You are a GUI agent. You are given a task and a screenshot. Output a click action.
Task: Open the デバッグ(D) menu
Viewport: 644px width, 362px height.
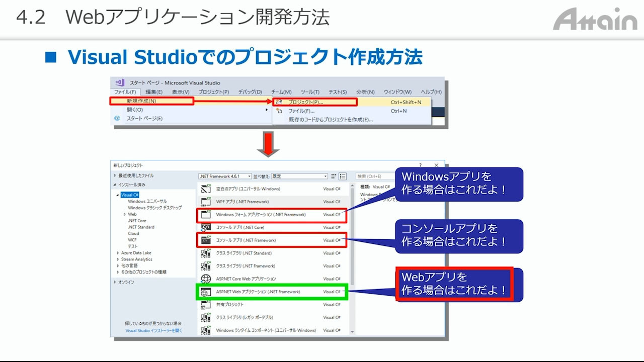(x=250, y=92)
